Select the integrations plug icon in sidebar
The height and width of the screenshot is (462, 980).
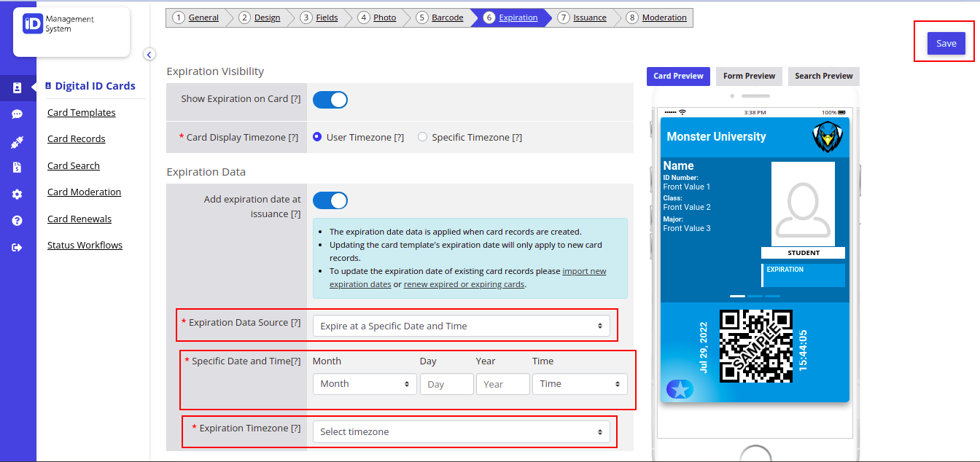(x=17, y=141)
